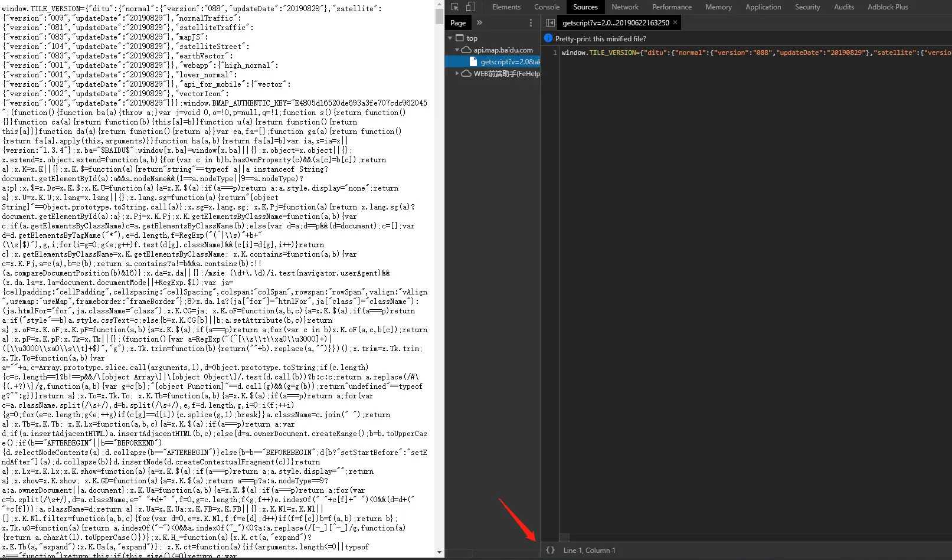Image resolution: width=952 pixels, height=560 pixels.
Task: Click the page's vertical scrollbar thumb
Action: tap(440, 16)
